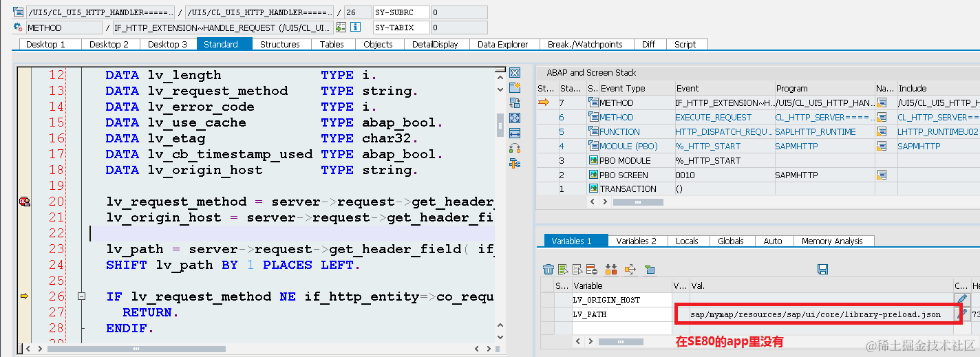The image size is (980, 357).
Task: Click the delete trash icon in variables toolbar
Action: [548, 269]
